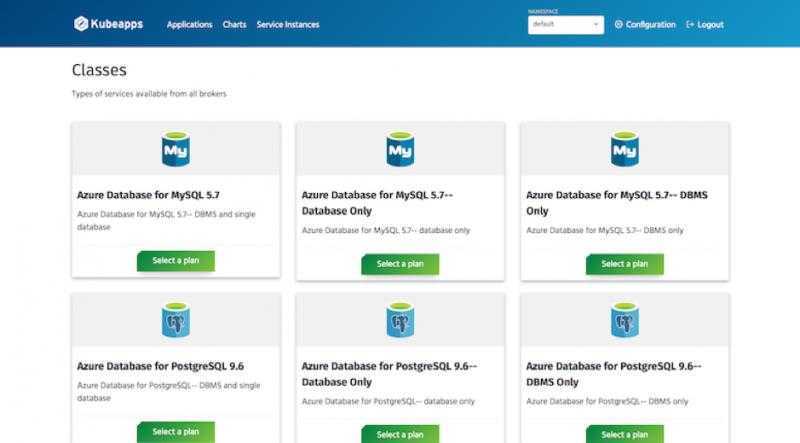Click title 'Azure Database for MySQL 5.7-- DBMS Only'
The width and height of the screenshot is (800, 443).
tap(617, 203)
